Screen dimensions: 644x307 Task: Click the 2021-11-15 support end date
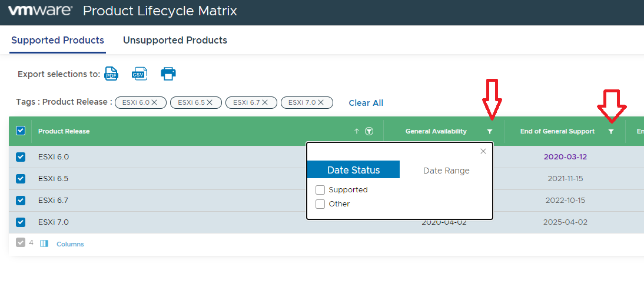coord(565,179)
